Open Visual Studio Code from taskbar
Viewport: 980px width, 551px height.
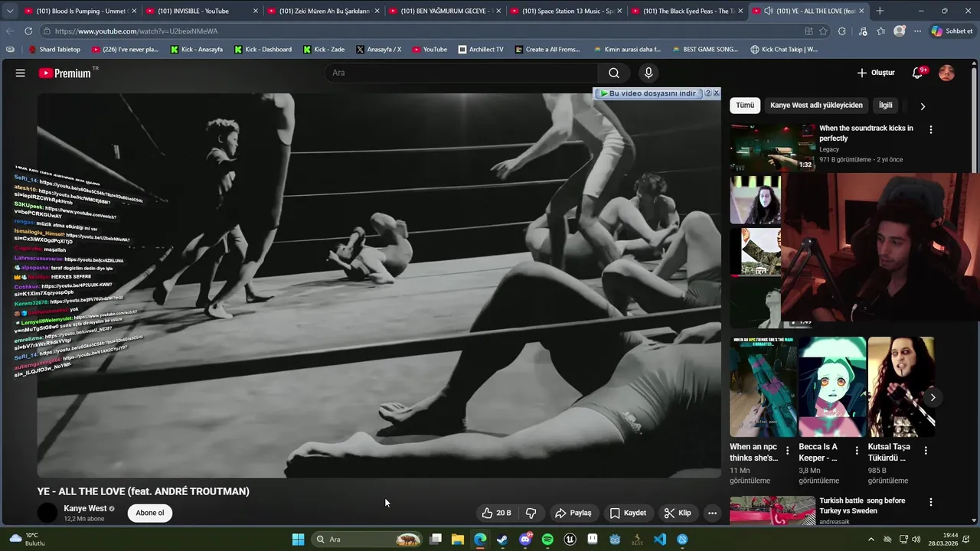[660, 540]
